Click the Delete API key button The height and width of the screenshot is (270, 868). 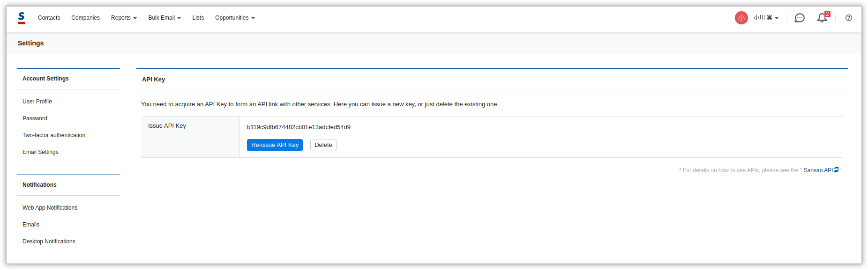pyautogui.click(x=323, y=145)
